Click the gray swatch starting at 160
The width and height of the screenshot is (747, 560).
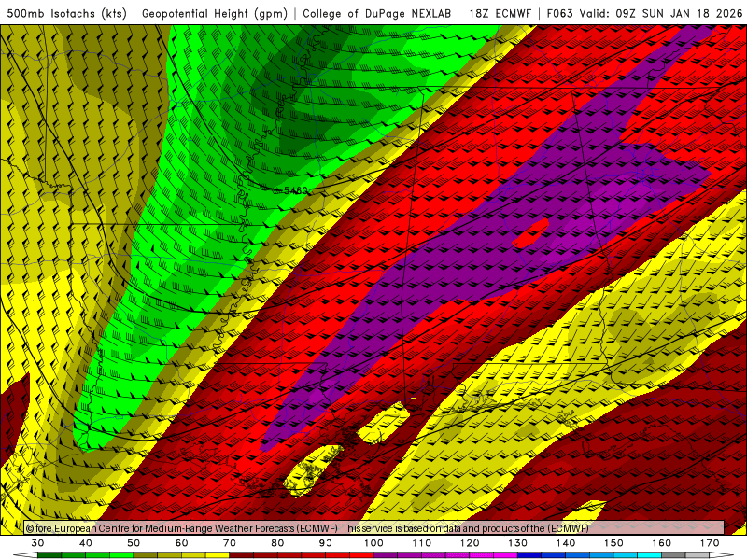[x=673, y=555]
